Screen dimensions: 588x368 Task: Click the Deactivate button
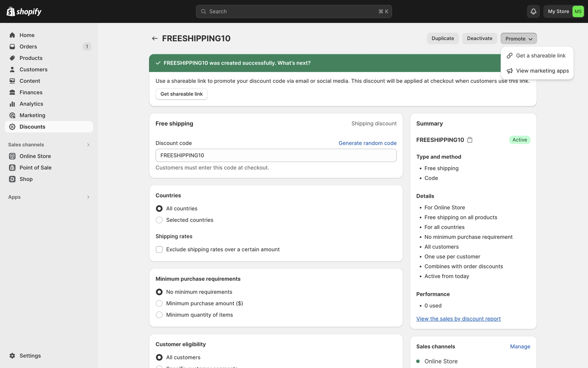pos(479,38)
